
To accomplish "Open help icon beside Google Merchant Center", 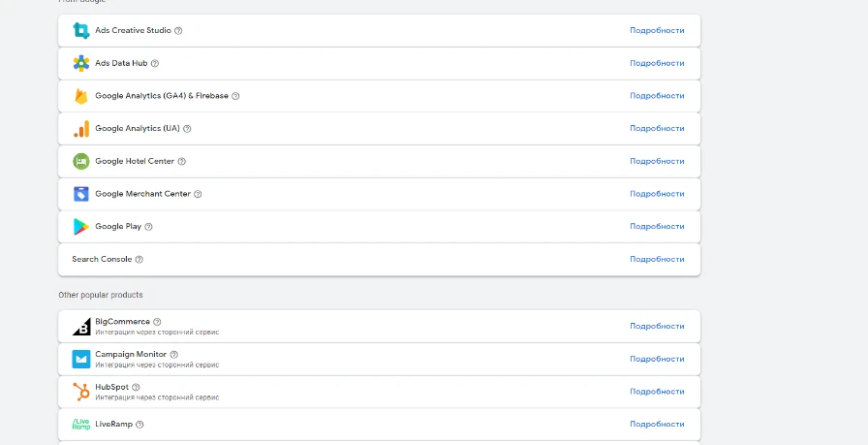I will coord(198,194).
